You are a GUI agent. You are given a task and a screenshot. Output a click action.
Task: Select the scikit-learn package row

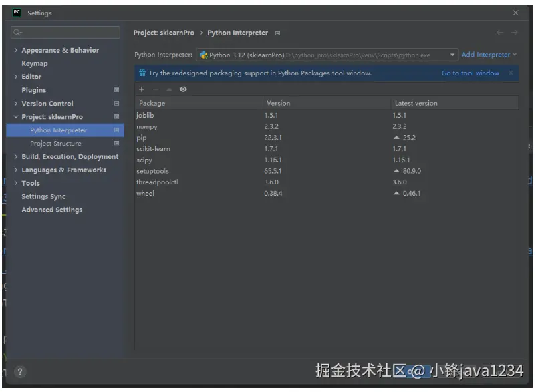[x=326, y=149]
